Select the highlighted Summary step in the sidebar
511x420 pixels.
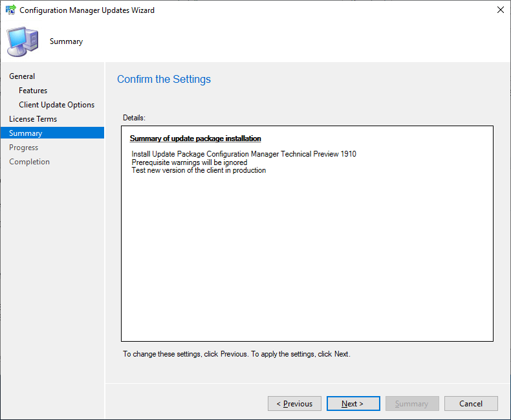[x=26, y=133]
